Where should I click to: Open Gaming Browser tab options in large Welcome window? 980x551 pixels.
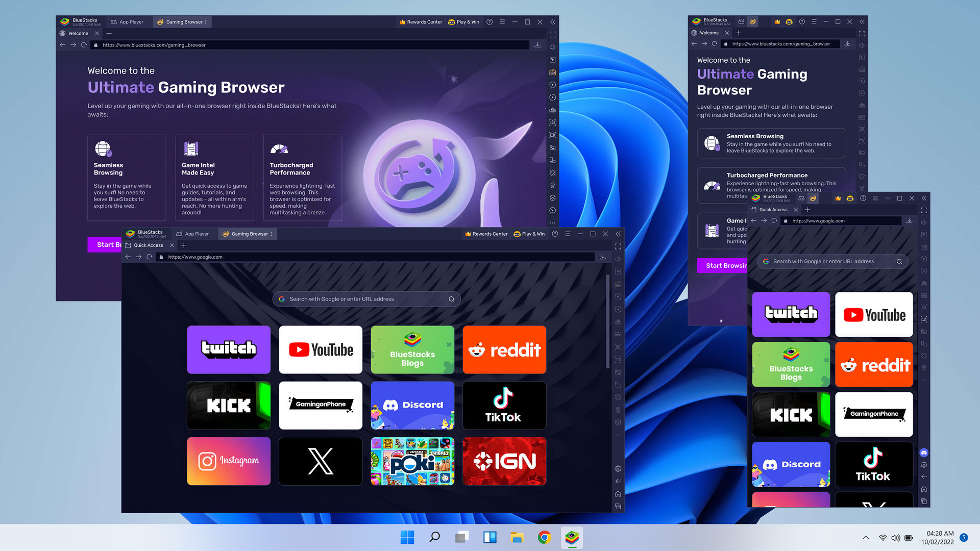tap(206, 22)
